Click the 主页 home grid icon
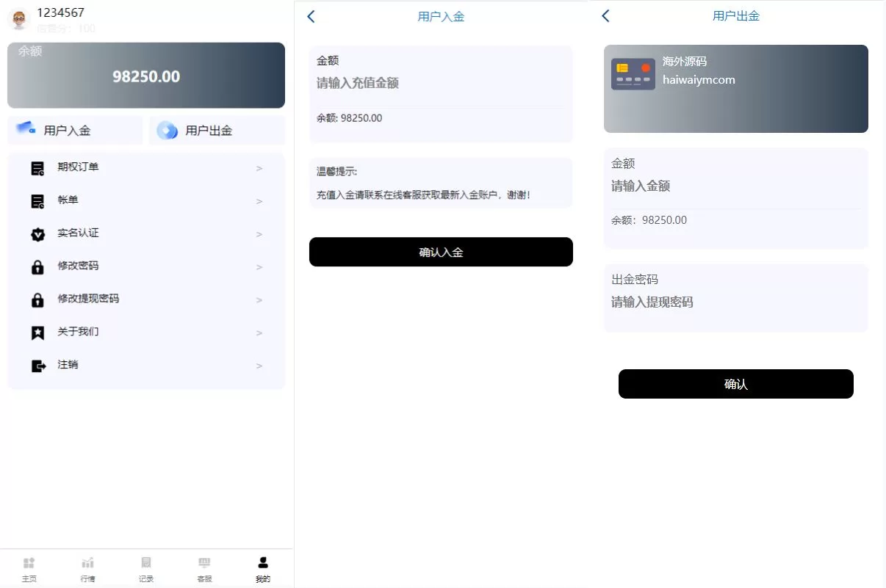 pyautogui.click(x=29, y=563)
